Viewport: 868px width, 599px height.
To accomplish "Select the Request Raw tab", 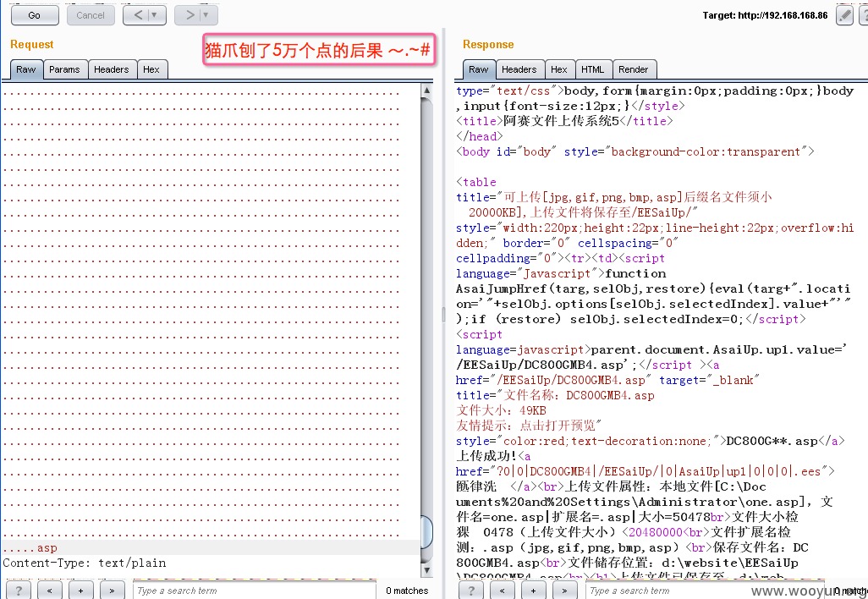I will [x=26, y=69].
